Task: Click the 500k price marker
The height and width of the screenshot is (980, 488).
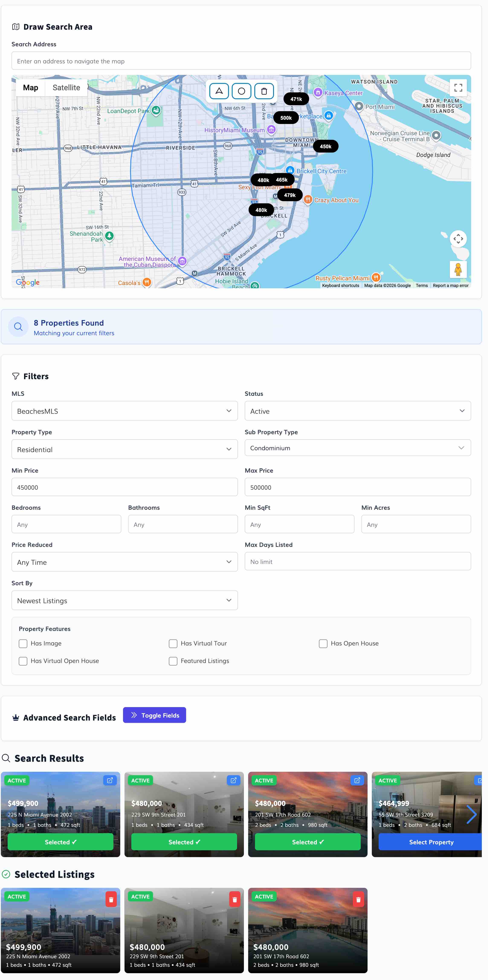Action: pos(286,118)
